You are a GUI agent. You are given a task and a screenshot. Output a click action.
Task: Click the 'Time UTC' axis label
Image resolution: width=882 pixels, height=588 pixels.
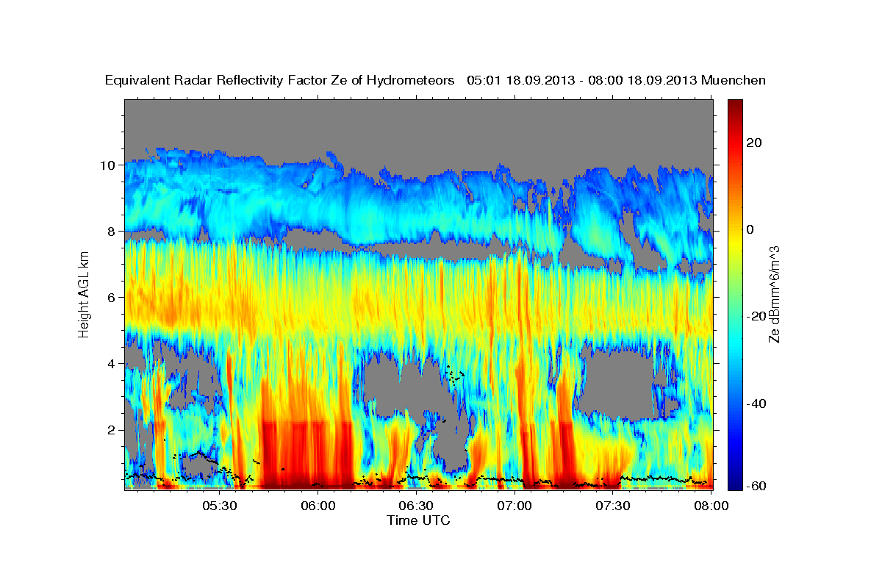[x=418, y=520]
